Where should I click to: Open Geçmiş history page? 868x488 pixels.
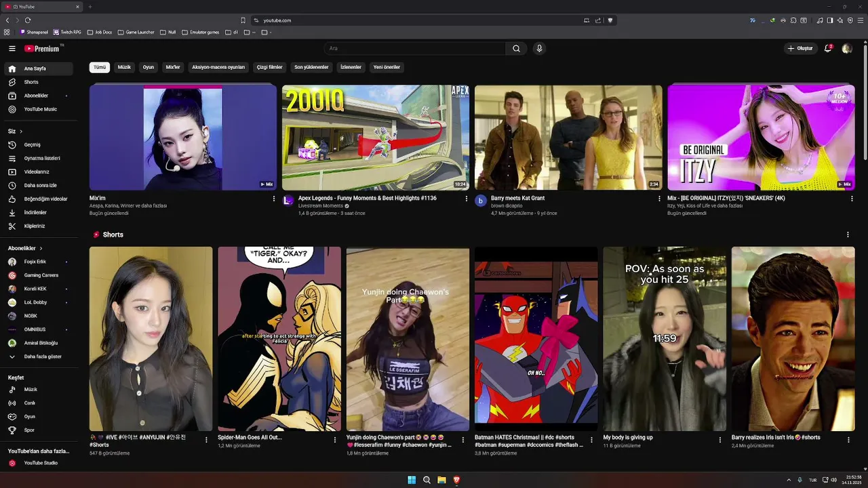tap(39, 144)
